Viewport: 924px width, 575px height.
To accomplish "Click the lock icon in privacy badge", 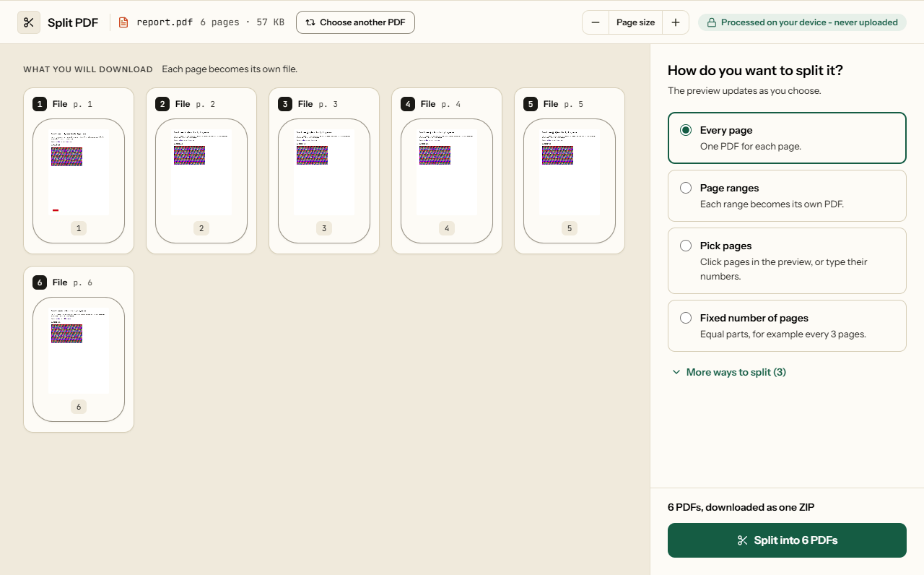I will (x=712, y=22).
